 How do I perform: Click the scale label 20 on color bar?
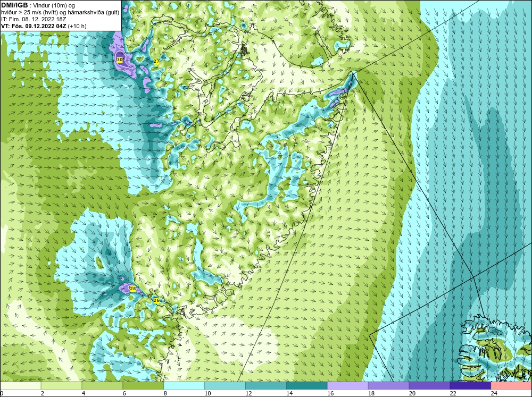[x=412, y=393]
